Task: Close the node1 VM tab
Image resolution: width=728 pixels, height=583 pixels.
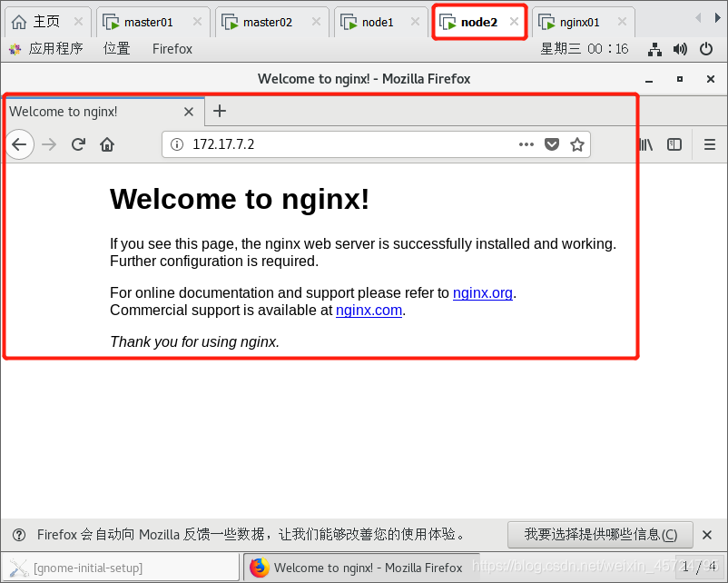Action: point(415,22)
